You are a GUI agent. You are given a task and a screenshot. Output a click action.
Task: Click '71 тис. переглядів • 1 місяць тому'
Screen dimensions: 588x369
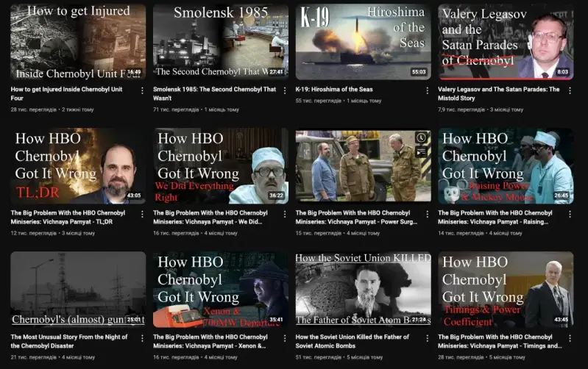[196, 110]
